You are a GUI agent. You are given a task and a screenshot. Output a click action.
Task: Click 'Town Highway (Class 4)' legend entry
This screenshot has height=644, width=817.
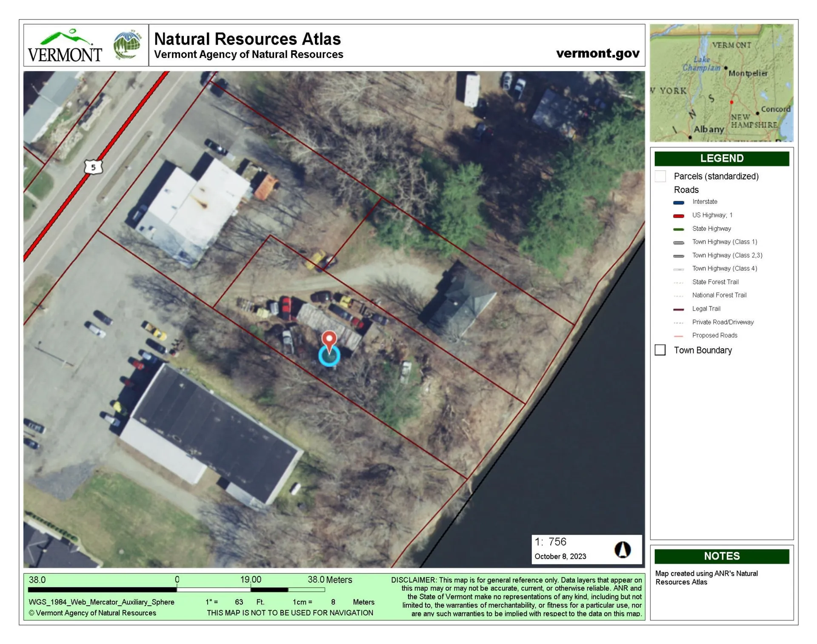(724, 269)
